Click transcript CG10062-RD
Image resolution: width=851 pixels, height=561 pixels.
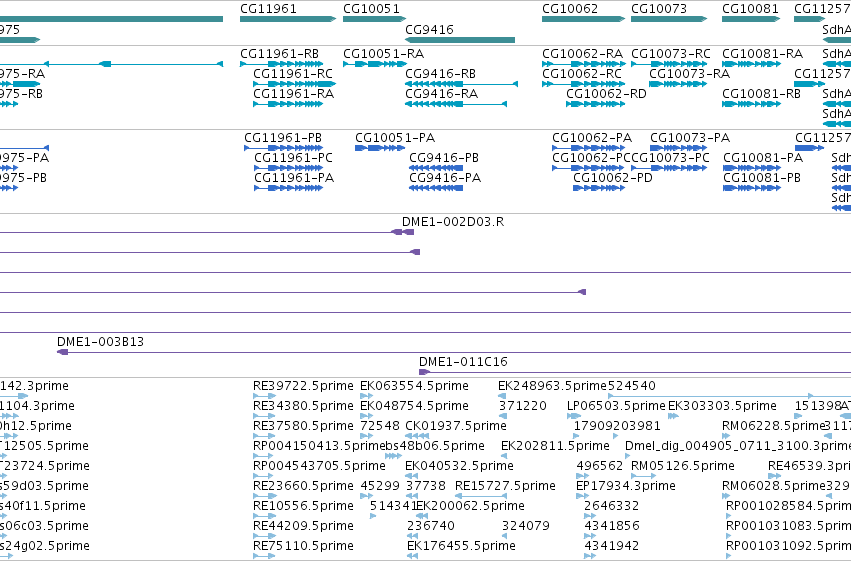click(606, 94)
